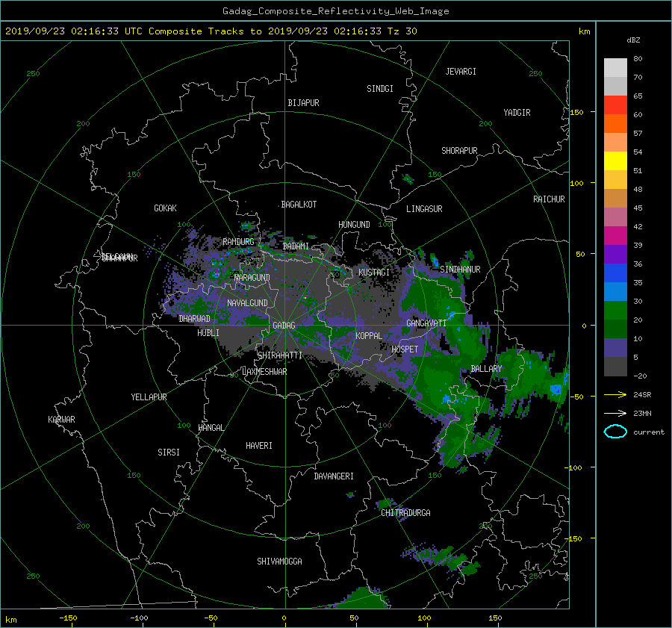Click the Gadag_Composite_Reflectivity_Web_Image title
This screenshot has height=628, width=672.
point(335,11)
